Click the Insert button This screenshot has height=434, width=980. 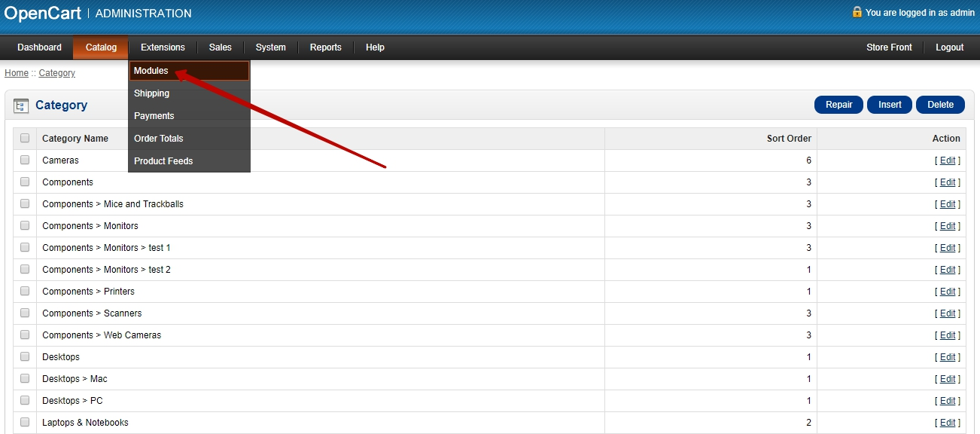(x=890, y=105)
